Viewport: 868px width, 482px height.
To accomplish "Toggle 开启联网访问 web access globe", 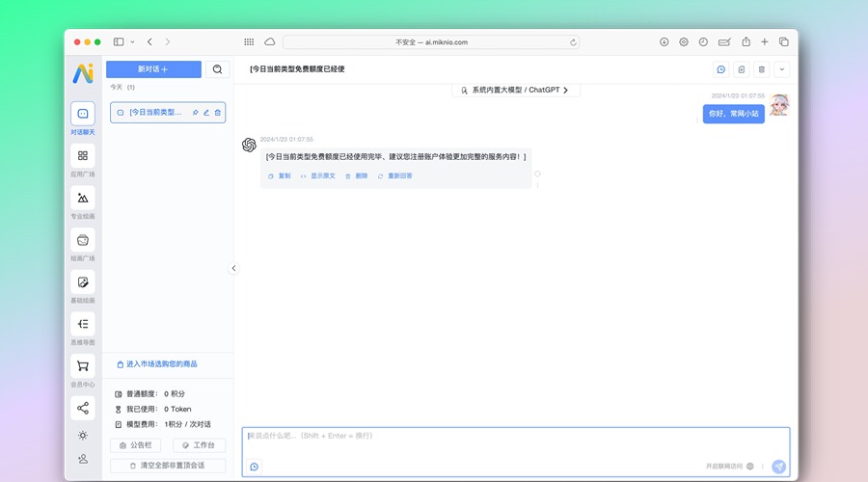I will [750, 467].
